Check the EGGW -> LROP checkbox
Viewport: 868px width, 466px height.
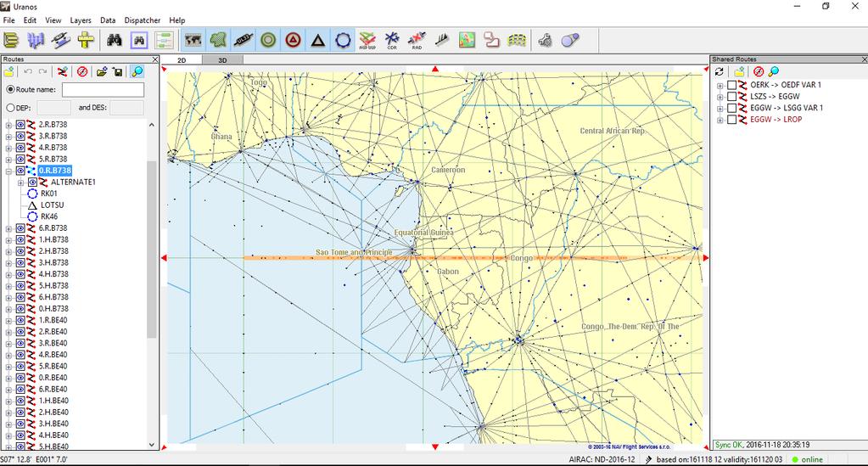coord(731,120)
